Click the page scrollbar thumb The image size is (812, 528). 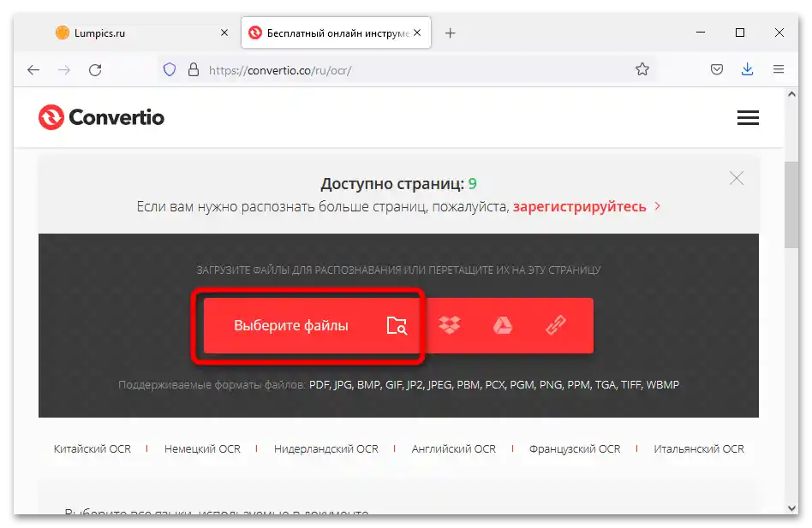[791, 205]
